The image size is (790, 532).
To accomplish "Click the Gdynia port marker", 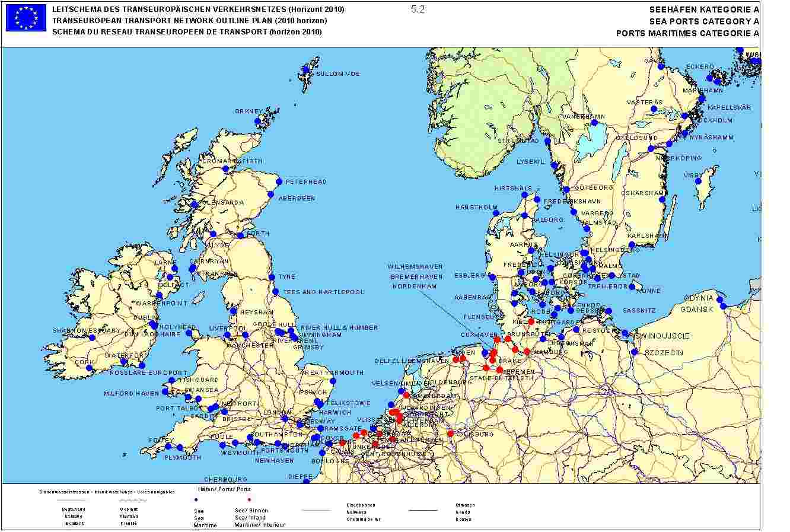I will click(x=719, y=298).
